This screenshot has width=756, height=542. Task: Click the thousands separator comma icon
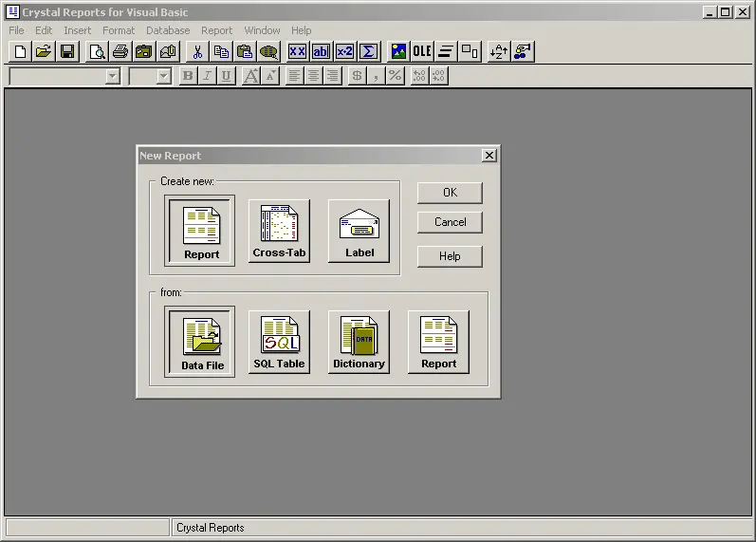click(376, 76)
